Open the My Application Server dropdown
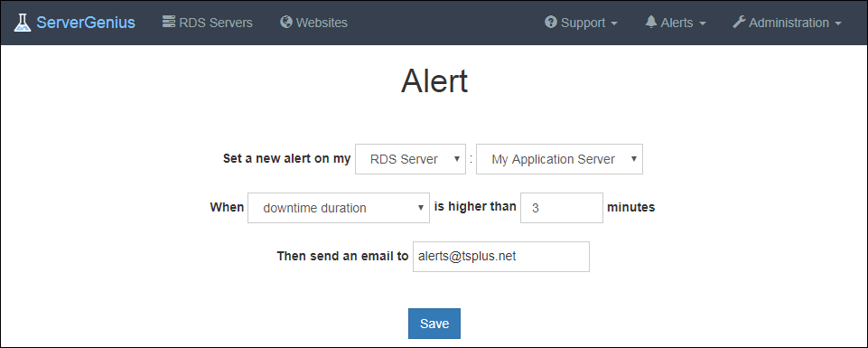868x348 pixels. pyautogui.click(x=559, y=159)
